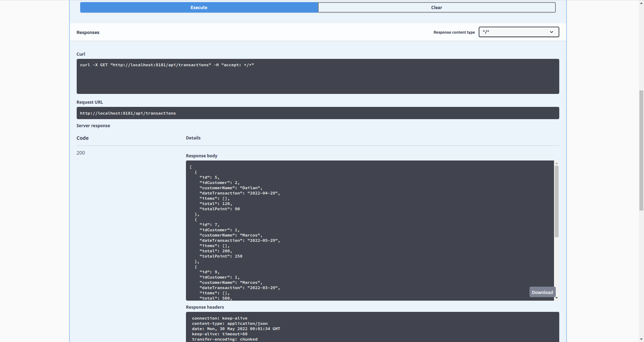Click the Server response label
Screen dimensions: 644x342
click(93, 125)
